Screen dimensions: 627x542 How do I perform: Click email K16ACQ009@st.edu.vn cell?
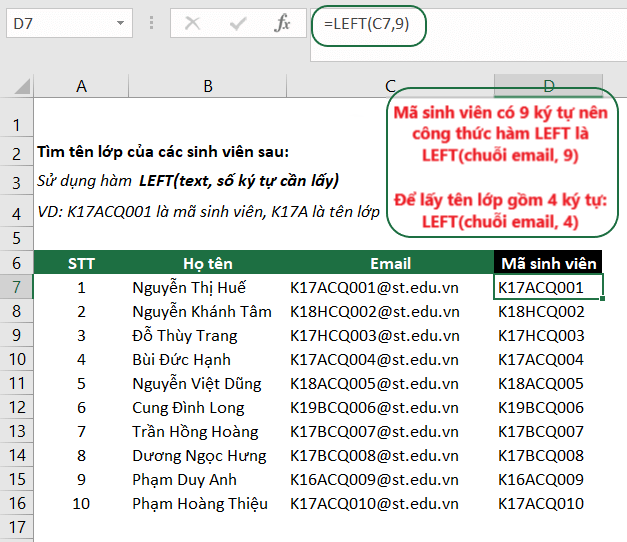(x=390, y=479)
